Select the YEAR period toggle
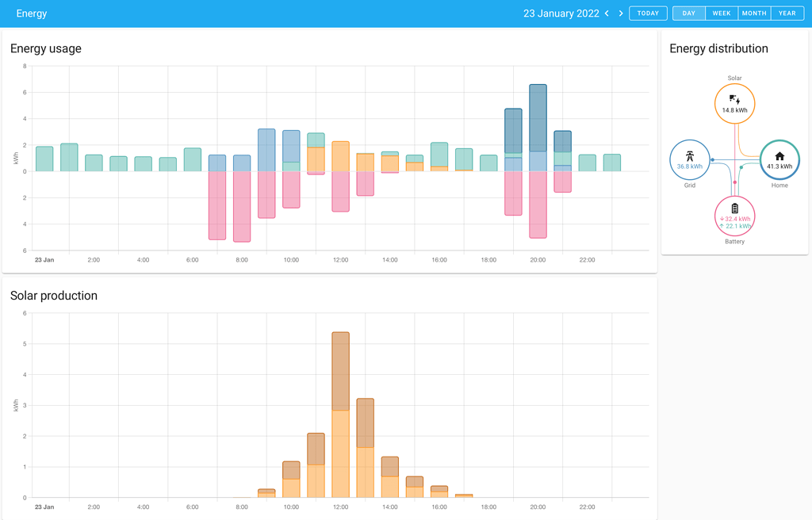The height and width of the screenshot is (520, 812). coord(787,13)
